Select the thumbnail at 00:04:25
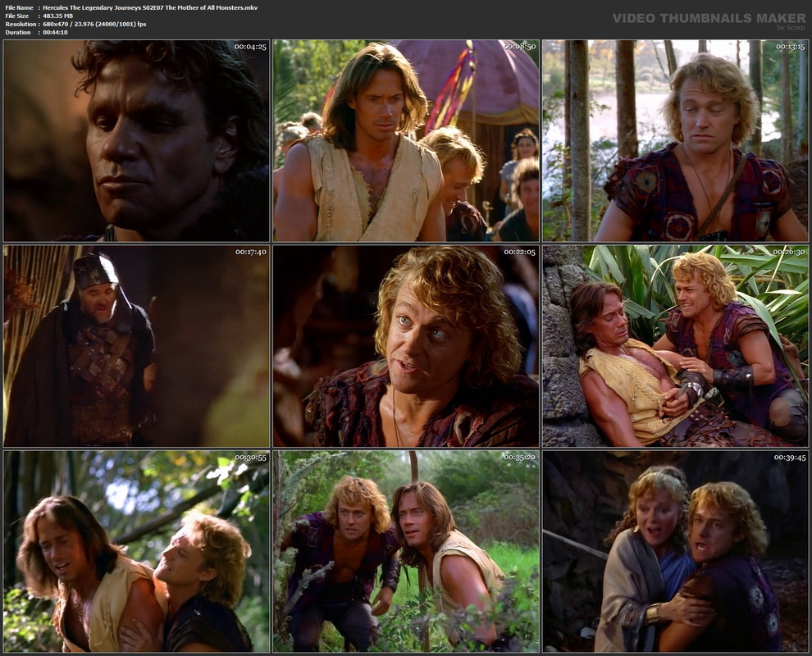This screenshot has width=812, height=656. click(136, 141)
